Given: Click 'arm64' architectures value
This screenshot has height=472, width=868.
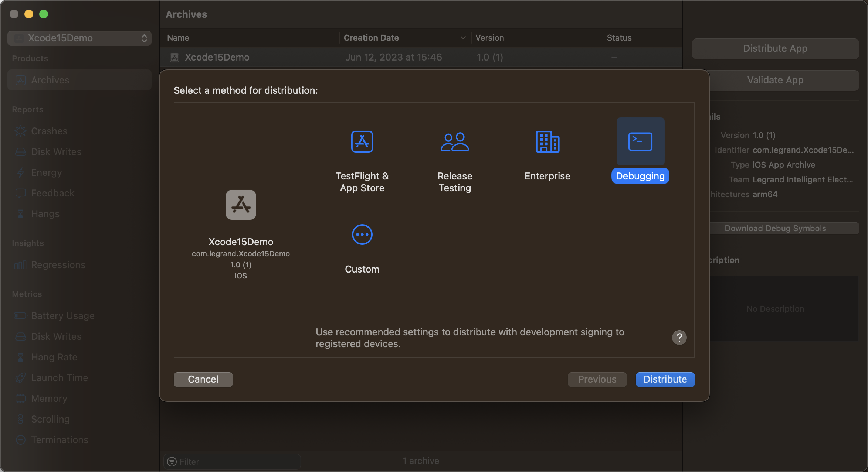Looking at the screenshot, I should click(x=765, y=194).
